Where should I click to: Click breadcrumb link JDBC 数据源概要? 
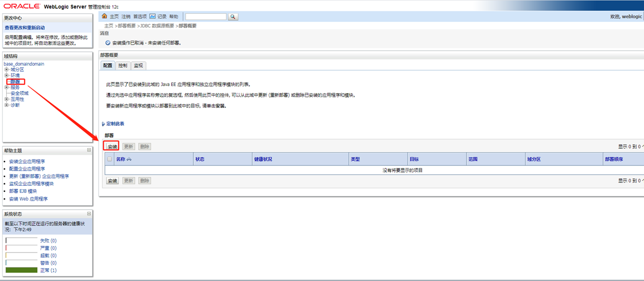157,26
